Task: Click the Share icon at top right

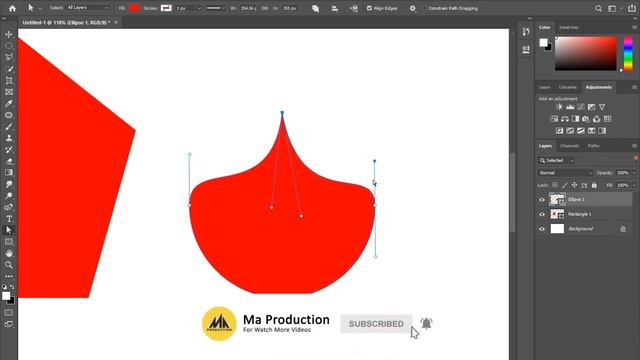Action: click(x=631, y=8)
